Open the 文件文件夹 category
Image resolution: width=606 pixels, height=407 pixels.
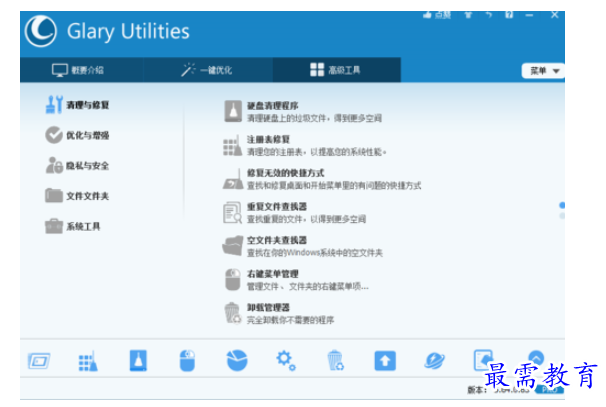tap(78, 196)
